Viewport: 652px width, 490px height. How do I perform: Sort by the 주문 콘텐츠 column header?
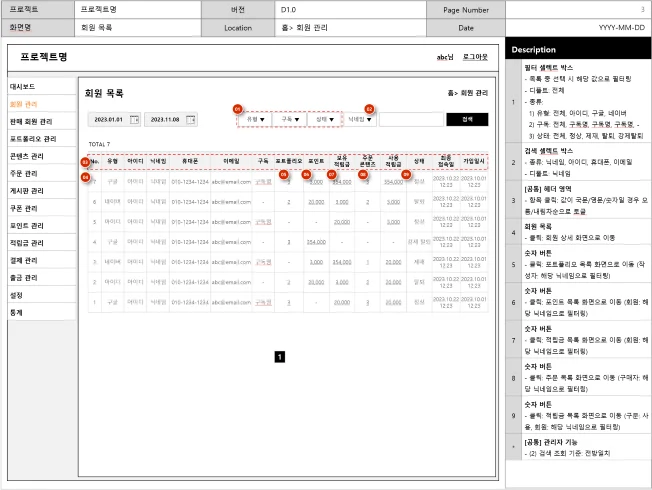[368, 161]
